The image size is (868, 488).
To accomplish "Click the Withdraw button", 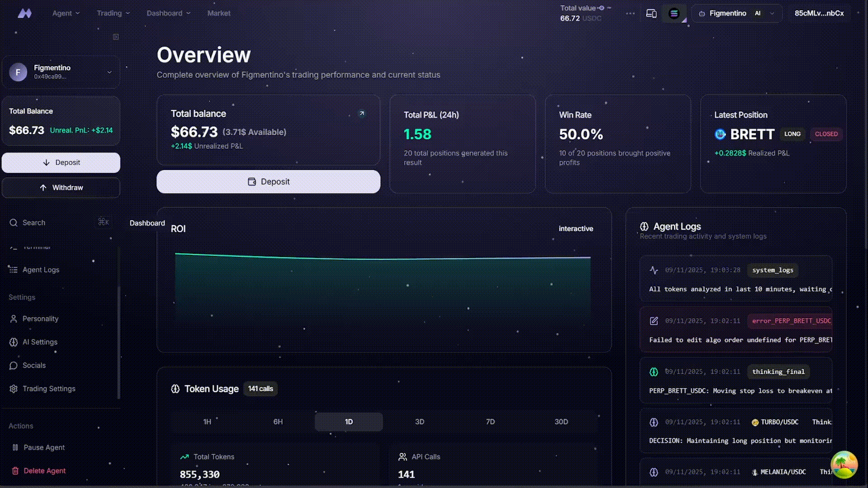I will pyautogui.click(x=61, y=188).
